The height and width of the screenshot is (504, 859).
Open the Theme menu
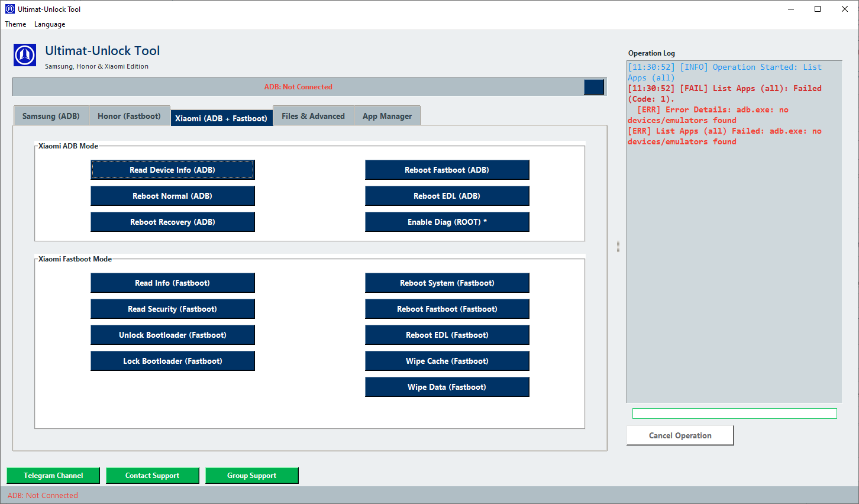15,24
